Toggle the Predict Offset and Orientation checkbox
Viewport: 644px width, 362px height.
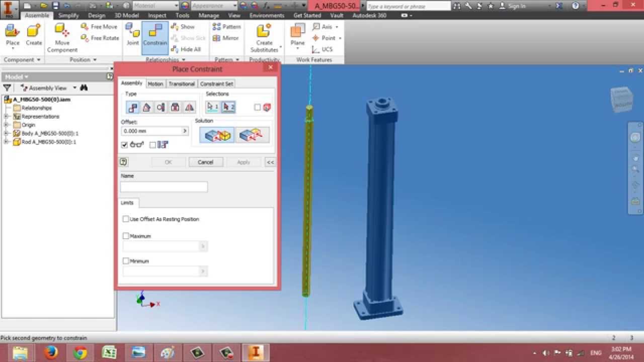pos(152,145)
